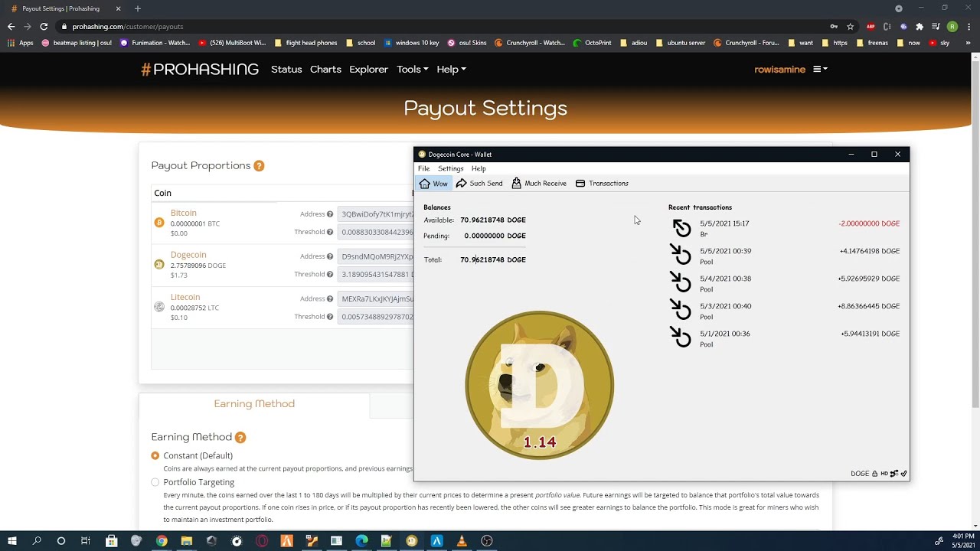Select the 5/4/2021 00:38 Pool transaction icon
The height and width of the screenshot is (551, 980).
coord(681,283)
